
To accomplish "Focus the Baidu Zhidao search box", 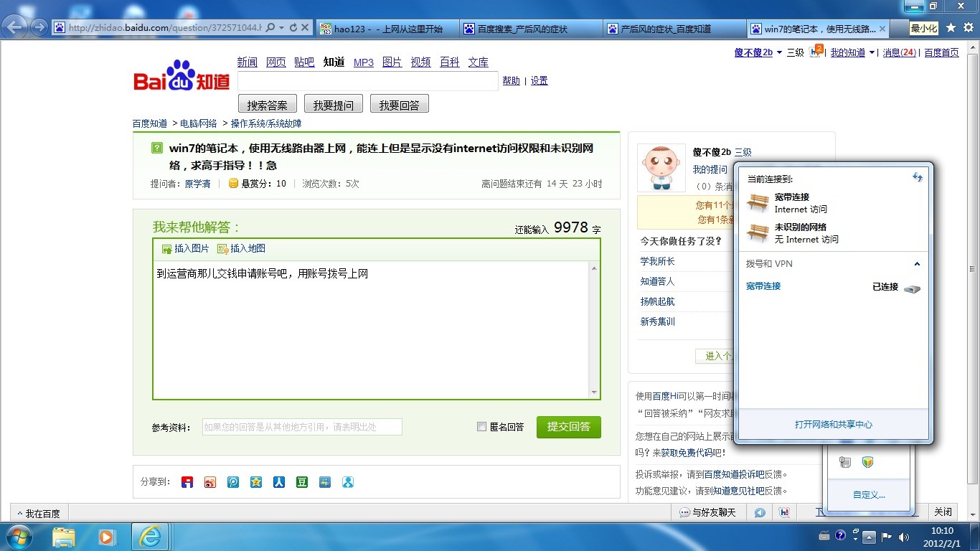I will click(x=367, y=81).
